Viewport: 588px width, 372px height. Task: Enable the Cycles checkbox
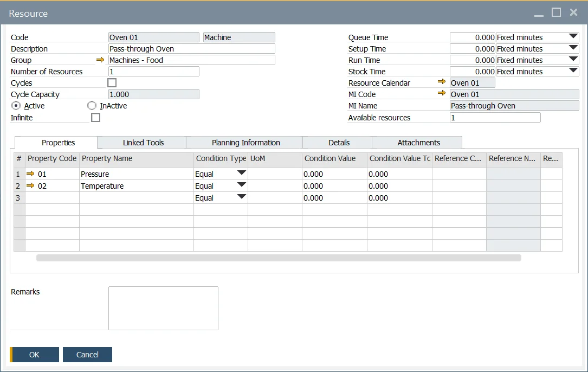click(x=112, y=83)
